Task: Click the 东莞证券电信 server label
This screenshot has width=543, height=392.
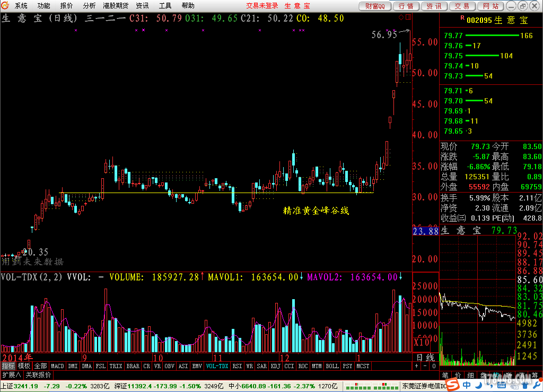Action: click(424, 386)
